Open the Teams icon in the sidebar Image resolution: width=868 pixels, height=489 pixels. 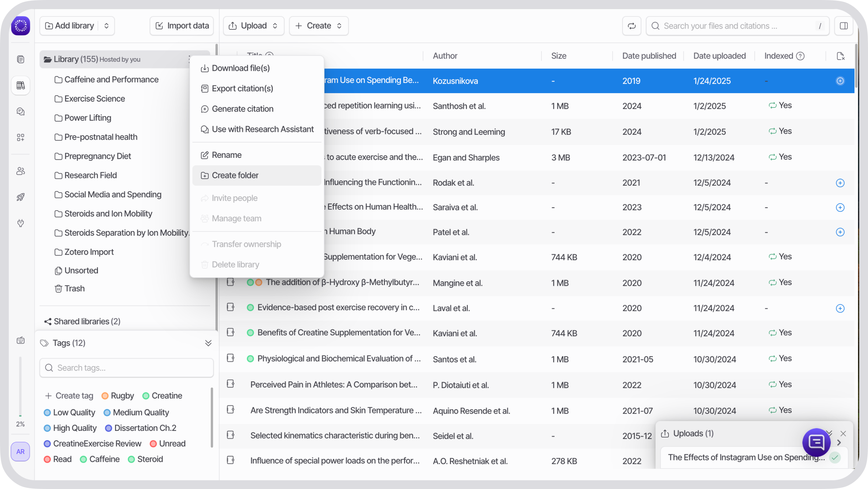tap(21, 171)
